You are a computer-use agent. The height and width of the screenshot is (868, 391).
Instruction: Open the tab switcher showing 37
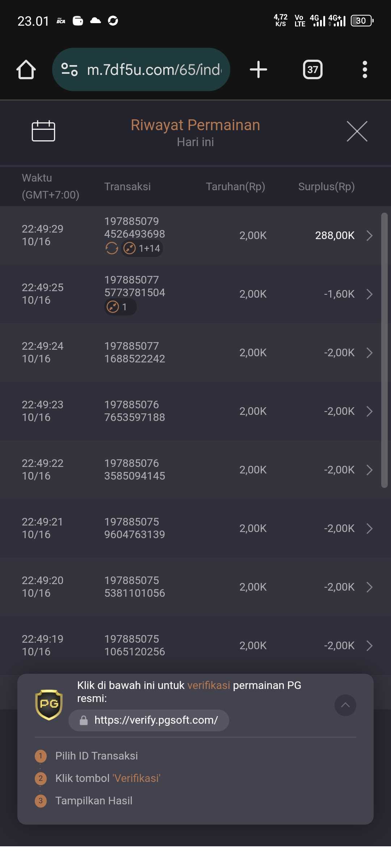pos(312,69)
